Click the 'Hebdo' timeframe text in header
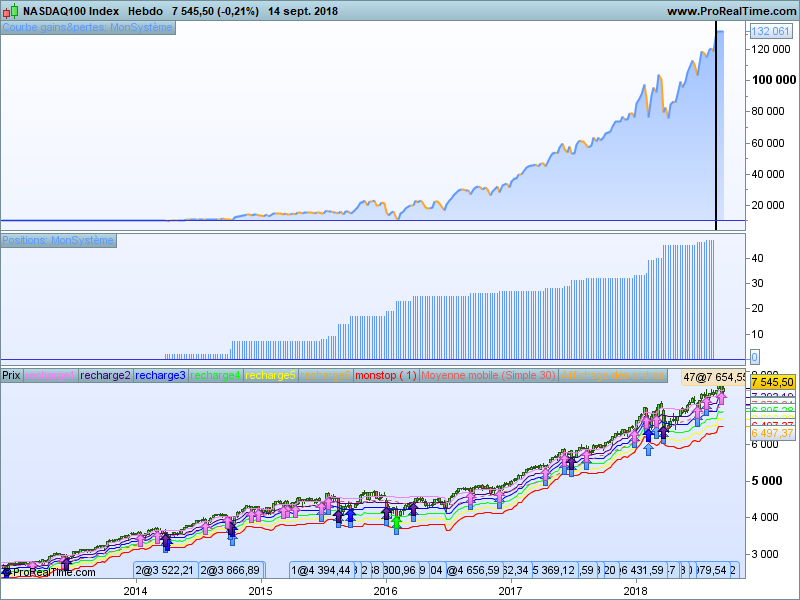The width and height of the screenshot is (800, 600). pos(145,11)
